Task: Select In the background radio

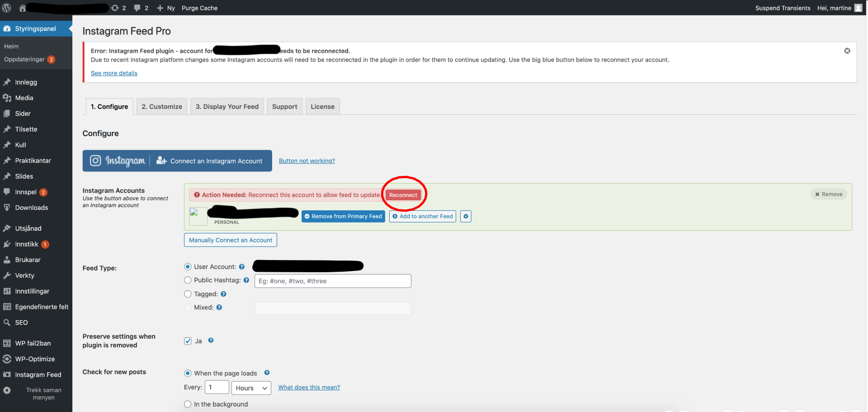Action: 188,404
